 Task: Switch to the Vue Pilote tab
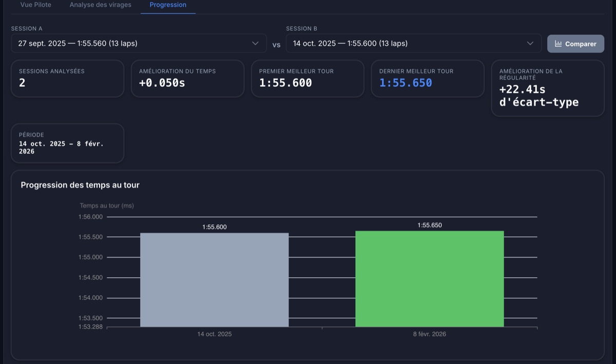(36, 5)
